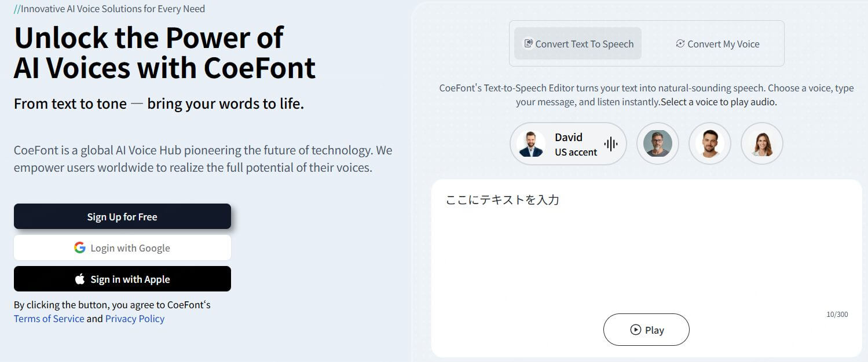The image size is (868, 362).
Task: Choose the dark-haired bearded man voice avatar
Action: pyautogui.click(x=710, y=143)
